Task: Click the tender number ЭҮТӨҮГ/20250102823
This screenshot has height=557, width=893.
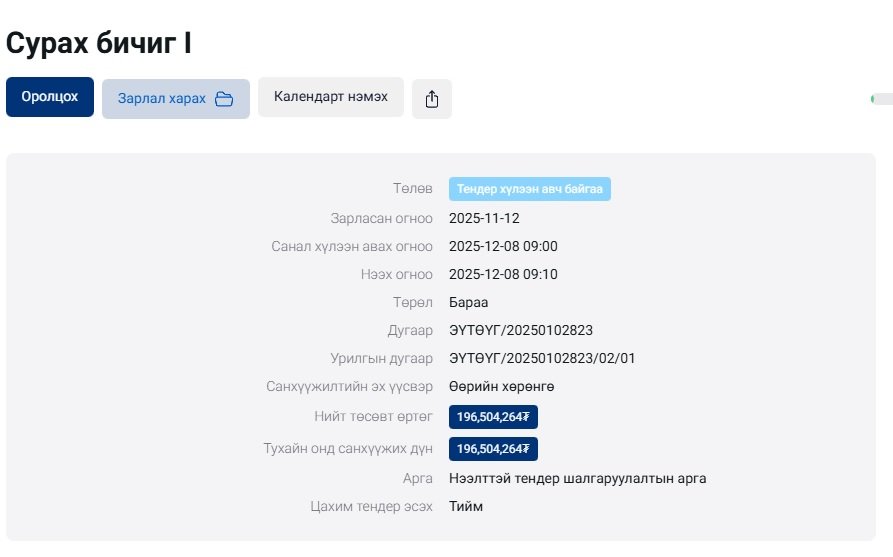Action: 522,330
